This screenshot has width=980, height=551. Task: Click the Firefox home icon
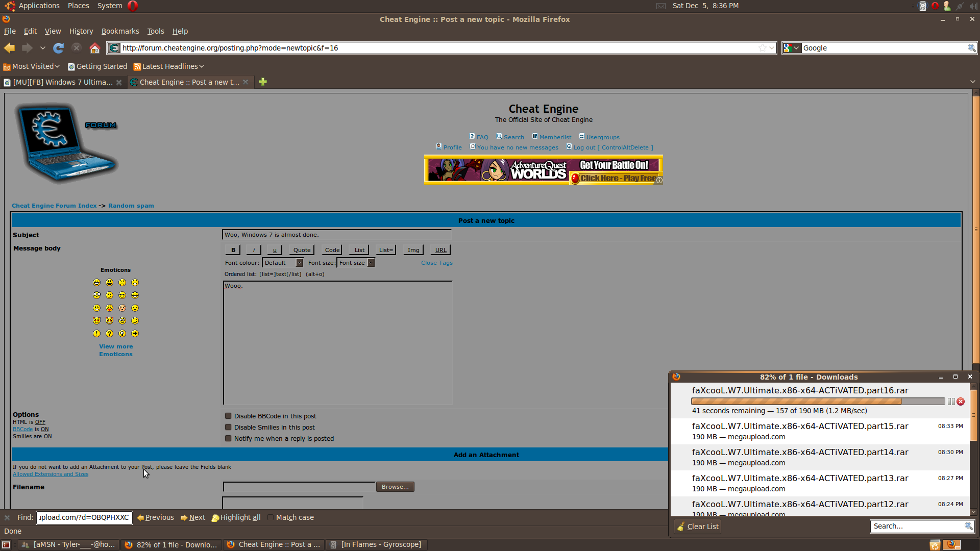(x=94, y=47)
